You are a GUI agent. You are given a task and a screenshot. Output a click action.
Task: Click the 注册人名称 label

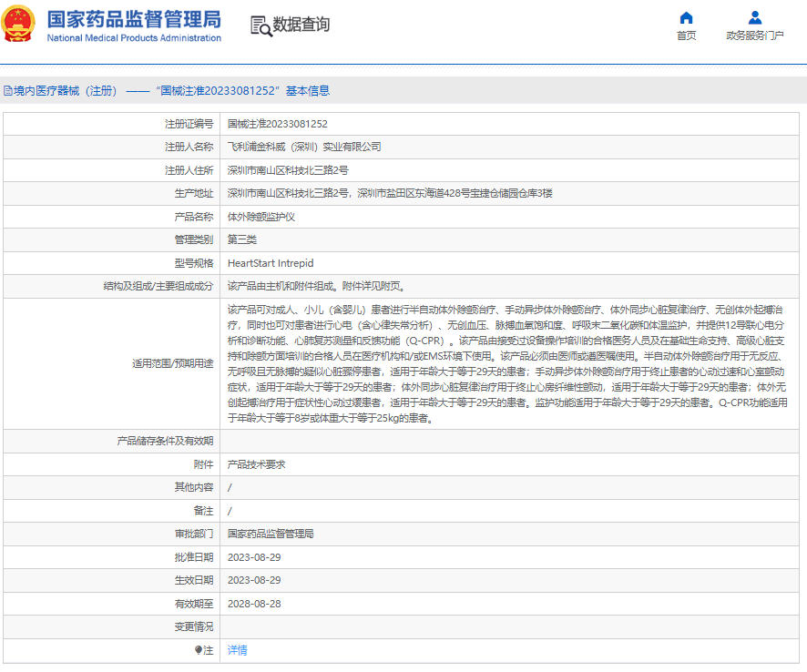tap(189, 147)
